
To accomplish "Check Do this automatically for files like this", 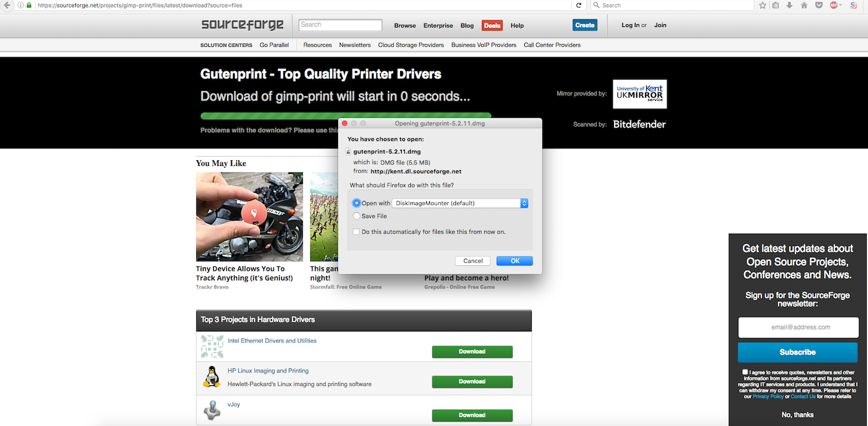I will (356, 231).
